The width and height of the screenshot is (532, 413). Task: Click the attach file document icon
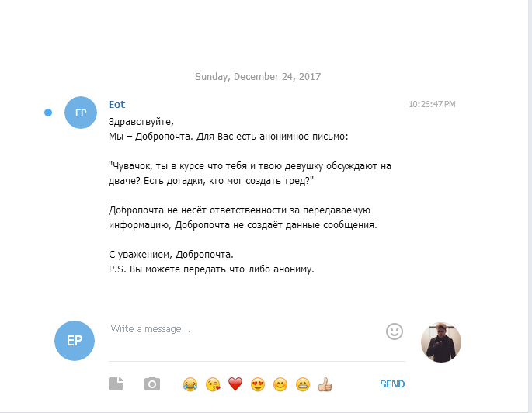tap(116, 383)
